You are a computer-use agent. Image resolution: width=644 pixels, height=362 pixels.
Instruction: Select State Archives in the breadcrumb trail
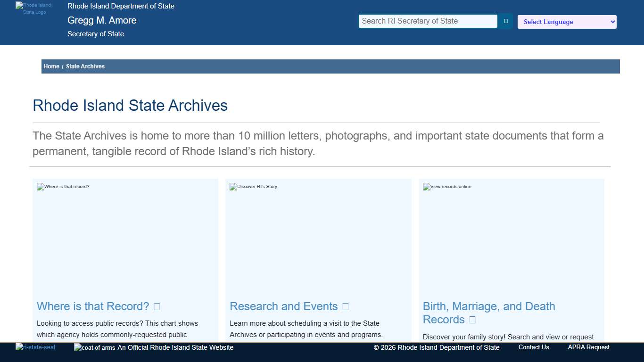(x=85, y=66)
